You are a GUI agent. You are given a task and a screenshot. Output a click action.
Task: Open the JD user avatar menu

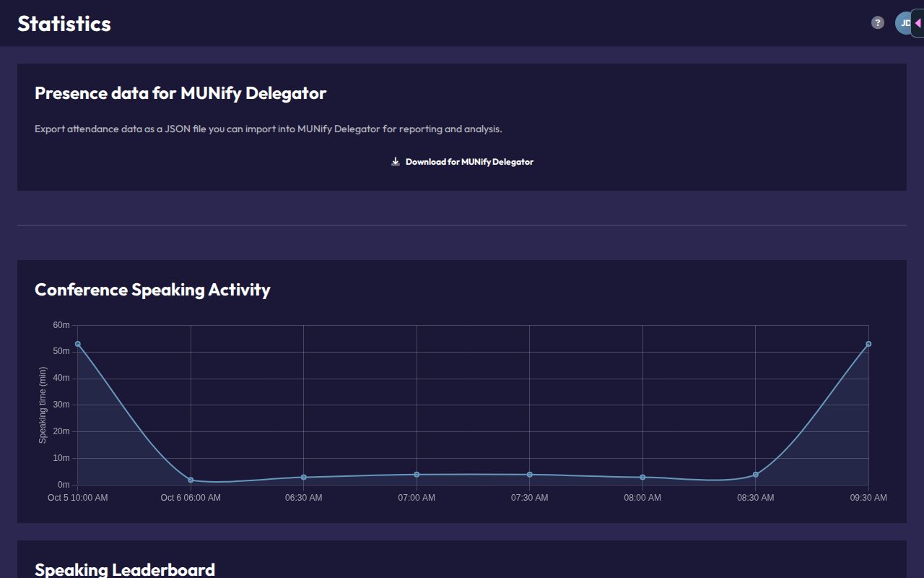(x=904, y=23)
